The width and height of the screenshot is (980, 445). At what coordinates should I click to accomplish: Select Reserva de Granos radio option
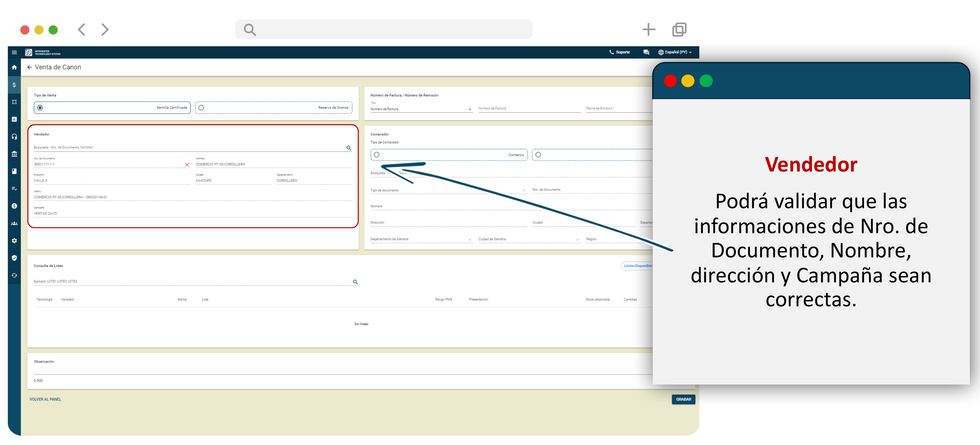(201, 108)
